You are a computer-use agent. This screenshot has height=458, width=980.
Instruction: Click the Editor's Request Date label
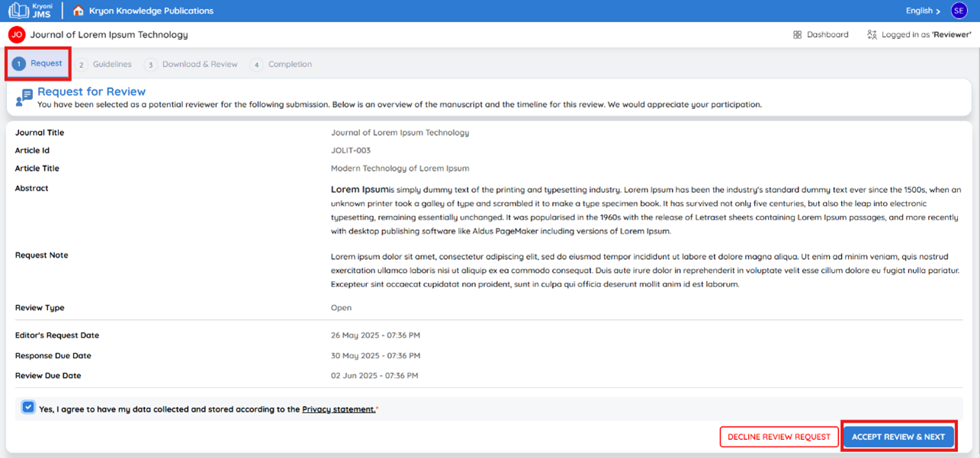(x=57, y=335)
